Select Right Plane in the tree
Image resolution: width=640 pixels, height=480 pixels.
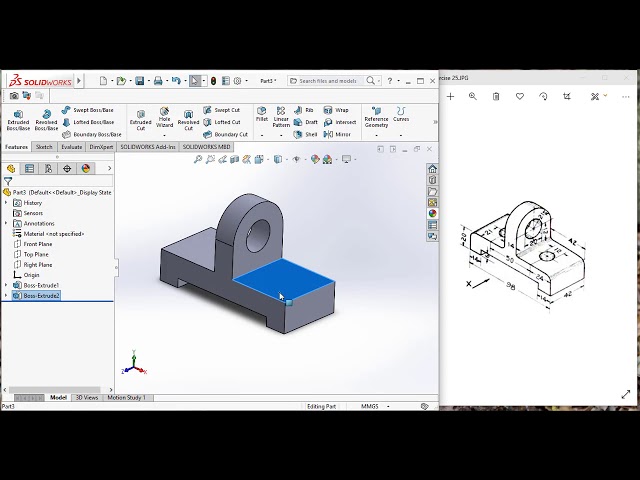coord(33,264)
